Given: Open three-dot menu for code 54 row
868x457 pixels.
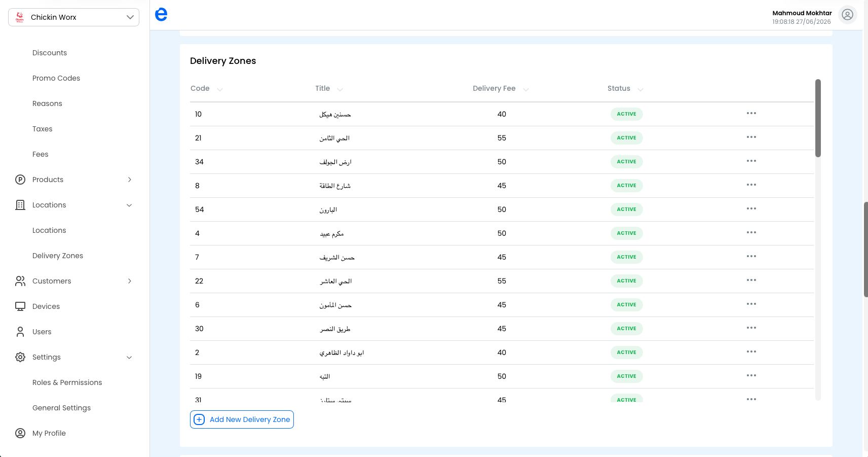Looking at the screenshot, I should (751, 208).
